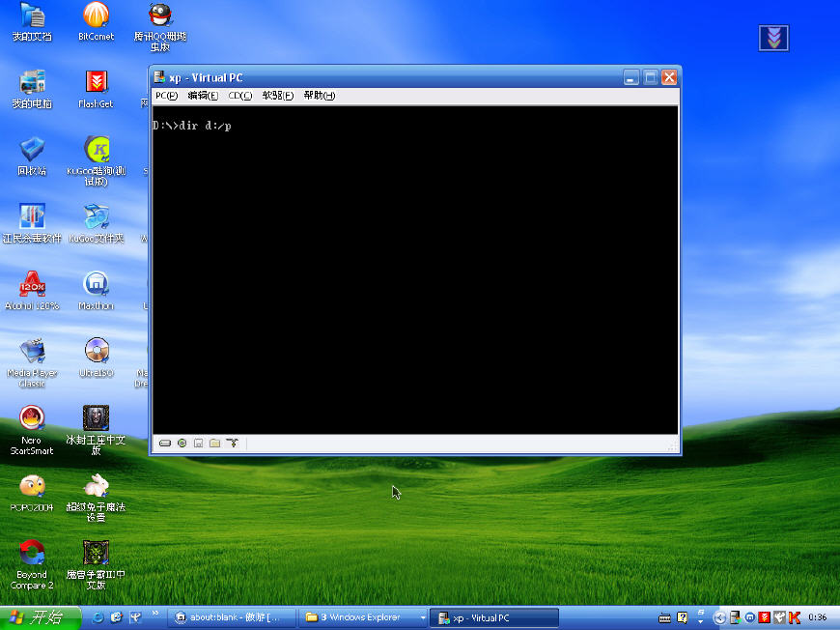The width and height of the screenshot is (840, 630).
Task: Select the 腾讯QQ desktop icon
Action: (x=160, y=28)
